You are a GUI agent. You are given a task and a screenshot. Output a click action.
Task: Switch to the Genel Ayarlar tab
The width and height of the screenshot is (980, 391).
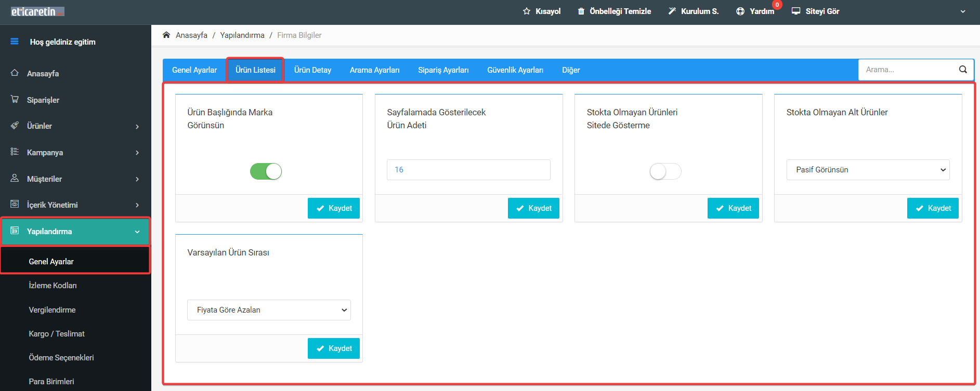(194, 70)
